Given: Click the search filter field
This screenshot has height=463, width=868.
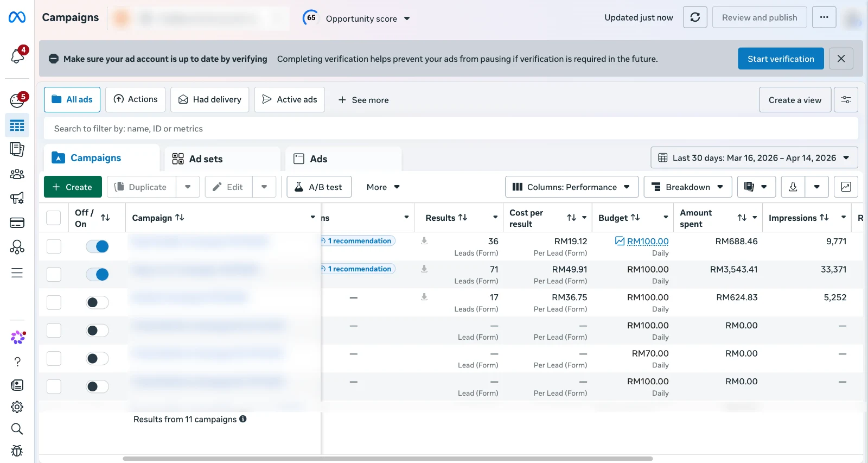Looking at the screenshot, I should [x=451, y=129].
